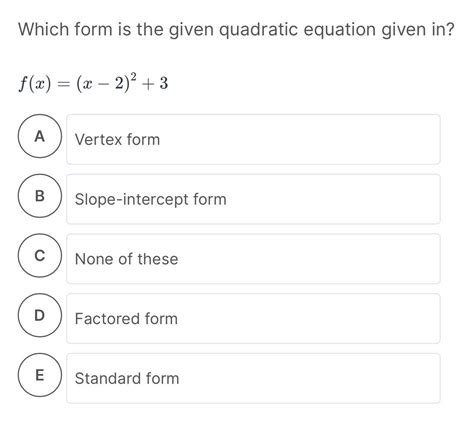Choose the circle labeled C
The width and height of the screenshot is (474, 424).
coord(40,255)
